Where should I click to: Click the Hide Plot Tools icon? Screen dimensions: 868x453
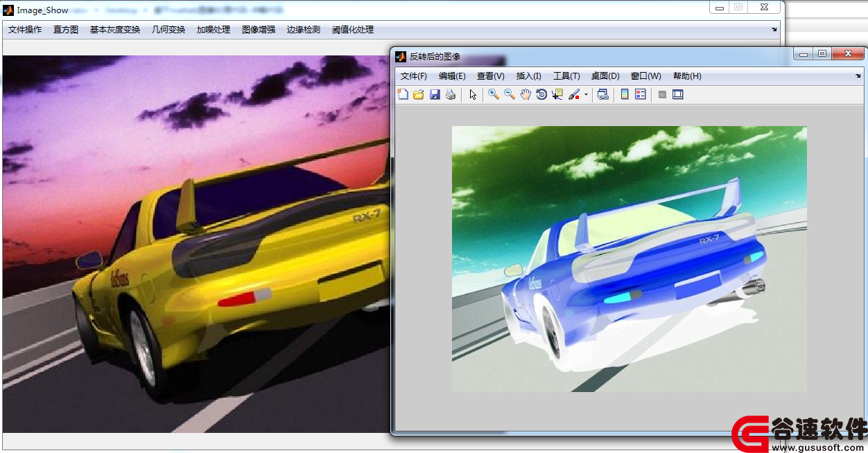coord(662,94)
